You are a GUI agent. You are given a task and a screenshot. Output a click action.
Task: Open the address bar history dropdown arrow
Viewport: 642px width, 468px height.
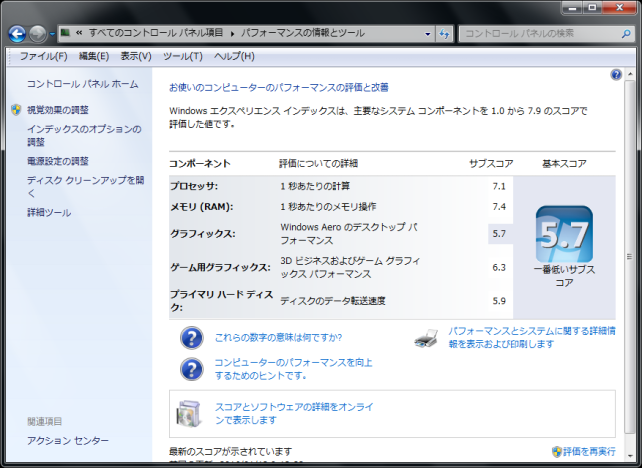click(425, 34)
